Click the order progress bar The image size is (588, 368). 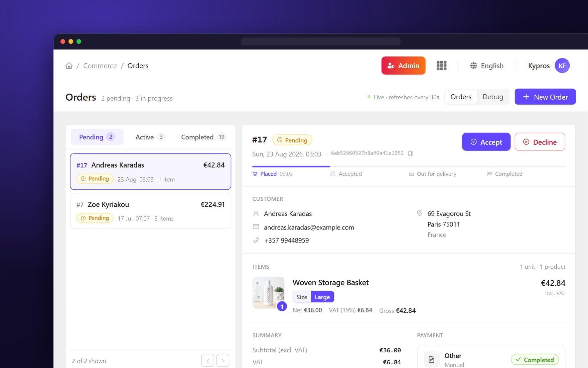pos(409,166)
